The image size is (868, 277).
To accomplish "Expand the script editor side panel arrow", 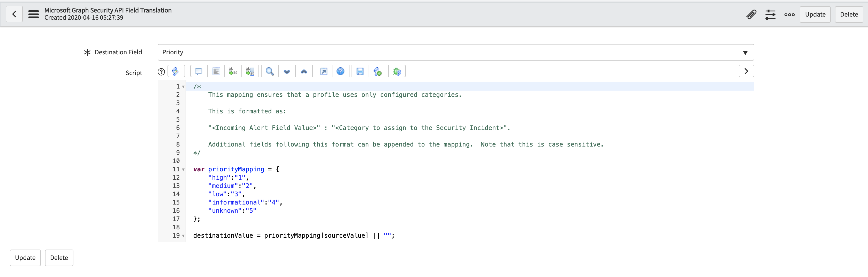I will pyautogui.click(x=746, y=71).
